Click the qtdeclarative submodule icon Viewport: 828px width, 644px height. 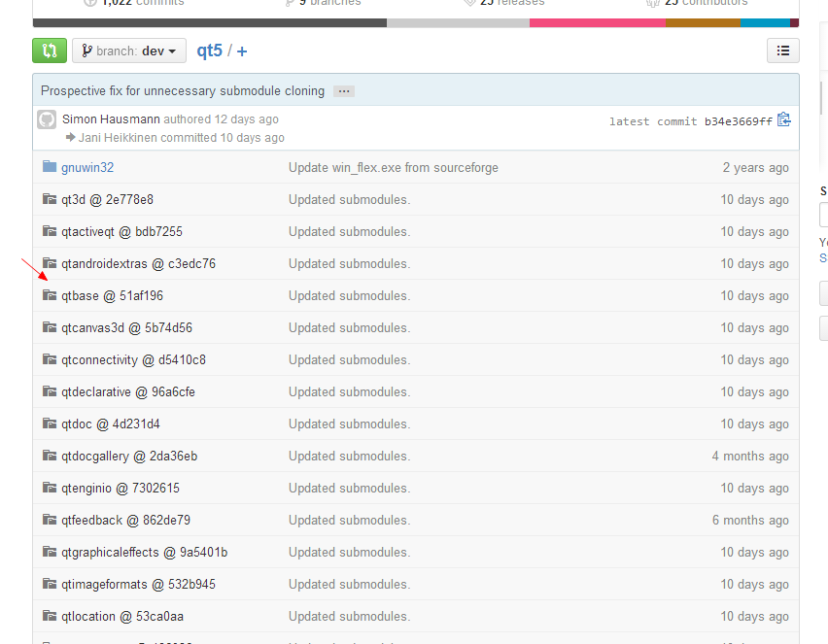[50, 391]
